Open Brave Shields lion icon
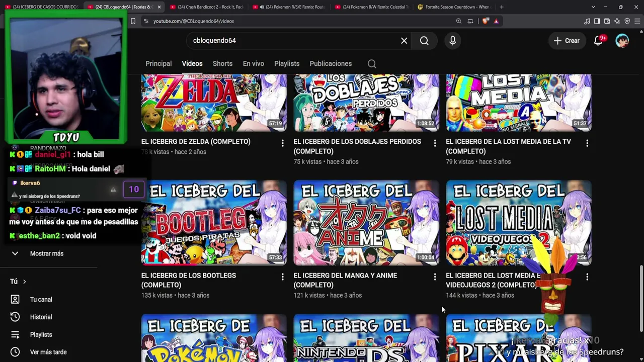This screenshot has width=644, height=362. click(x=485, y=21)
